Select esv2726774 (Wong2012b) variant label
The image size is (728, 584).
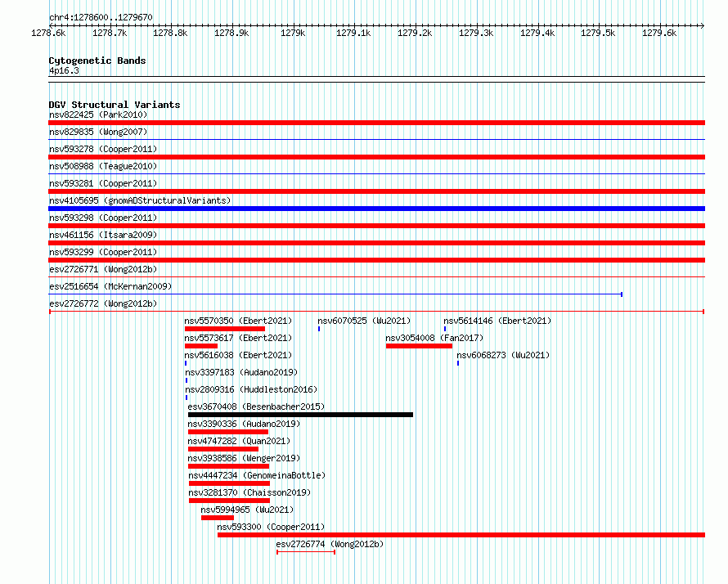pos(330,544)
